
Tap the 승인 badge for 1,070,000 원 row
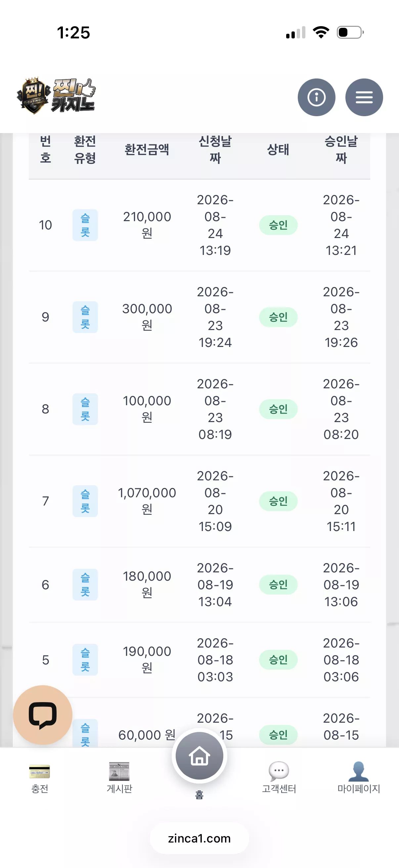278,501
